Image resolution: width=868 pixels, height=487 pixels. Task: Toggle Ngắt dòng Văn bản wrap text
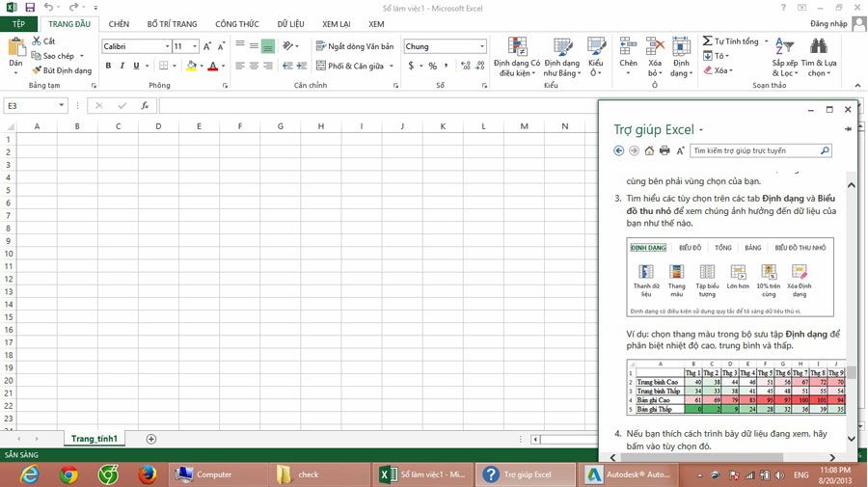pyautogui.click(x=354, y=46)
